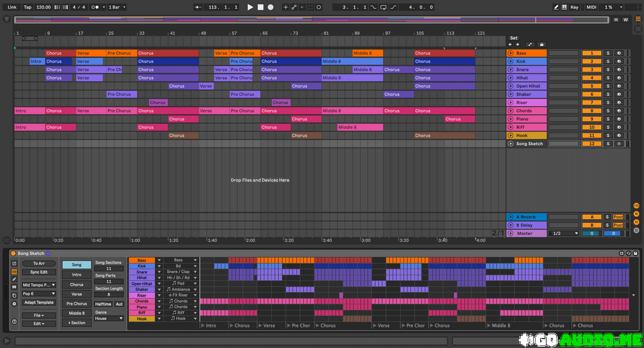This screenshot has height=348, width=644.
Task: Expand the 1 Bar quantization menu
Action: click(x=117, y=7)
